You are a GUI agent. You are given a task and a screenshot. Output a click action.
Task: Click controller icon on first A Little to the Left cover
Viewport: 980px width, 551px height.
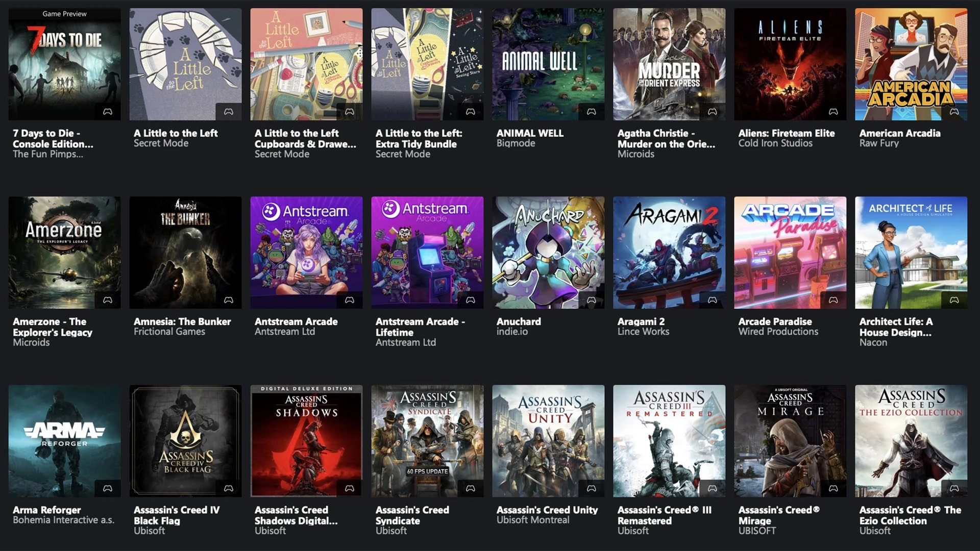click(229, 111)
